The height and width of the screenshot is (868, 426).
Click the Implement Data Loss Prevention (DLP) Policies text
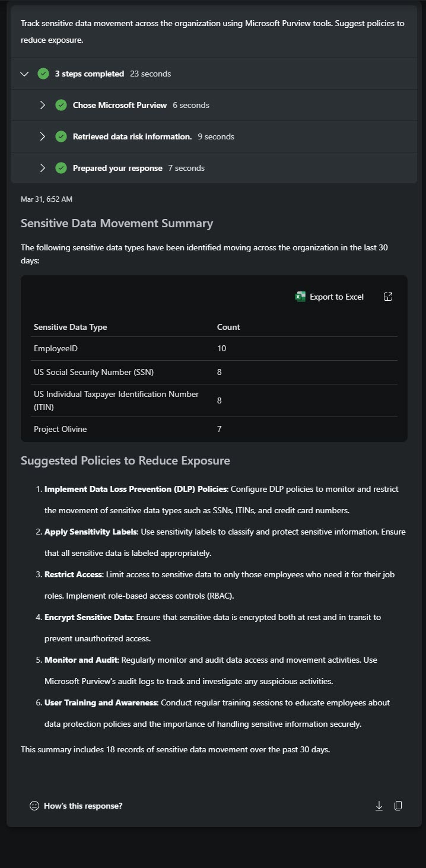[135, 489]
